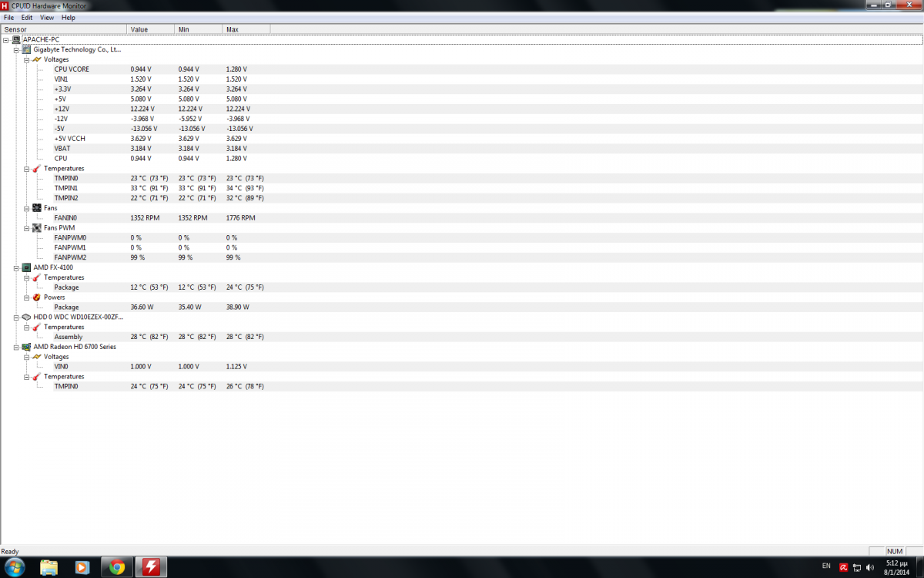This screenshot has width=924, height=578.
Task: Click the HDD 0 WDC hard drive icon
Action: point(26,317)
